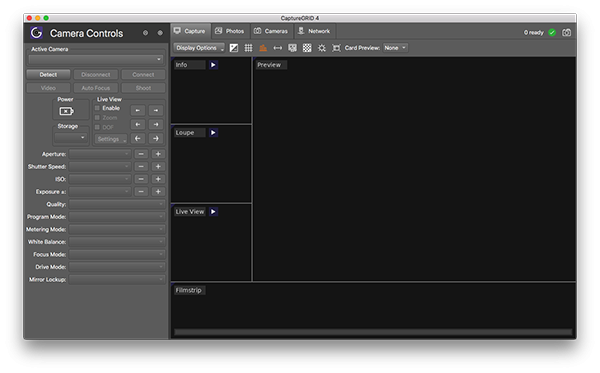Click the Detect button
This screenshot has height=373, width=600.
coord(48,75)
